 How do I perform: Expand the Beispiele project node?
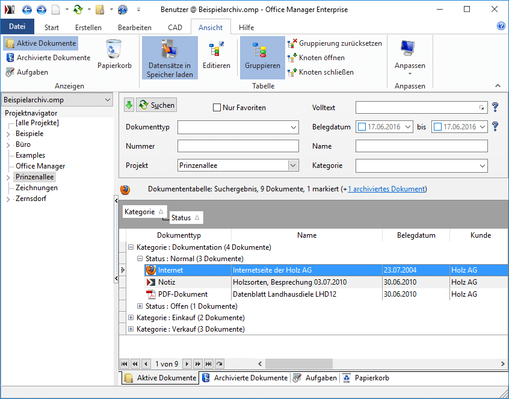(8, 134)
